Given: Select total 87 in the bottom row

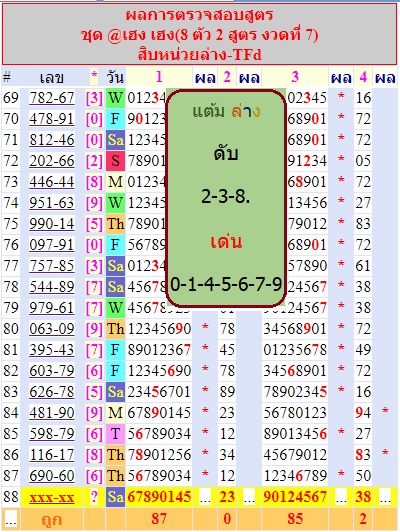Looking at the screenshot, I should click(159, 519).
